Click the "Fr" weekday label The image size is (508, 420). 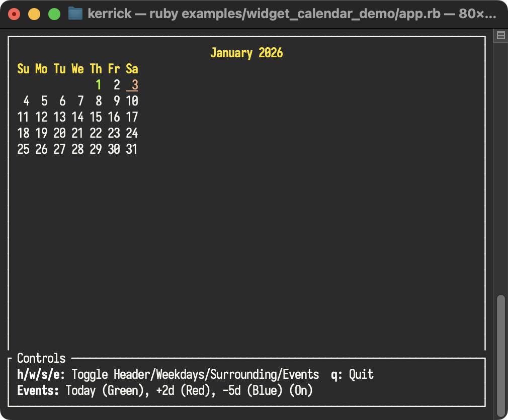[114, 69]
